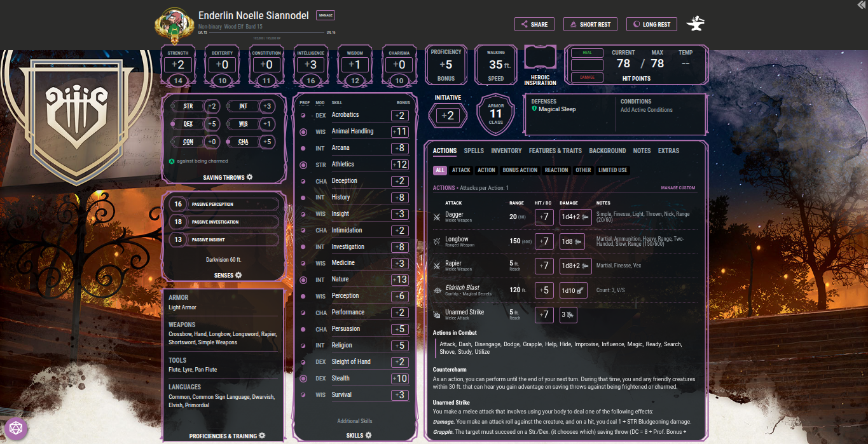The image size is (868, 444).
Task: Click the Longbow ranged weapon icon
Action: pyautogui.click(x=437, y=242)
